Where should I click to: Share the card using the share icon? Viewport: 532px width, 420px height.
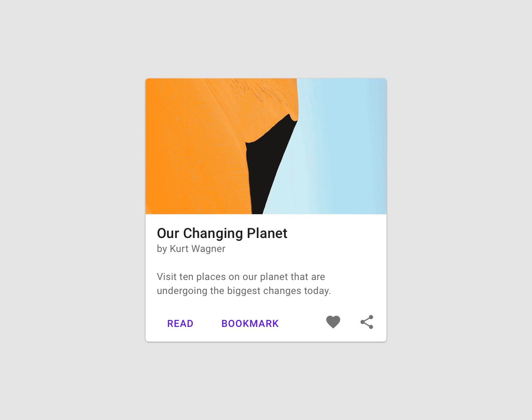tap(367, 322)
